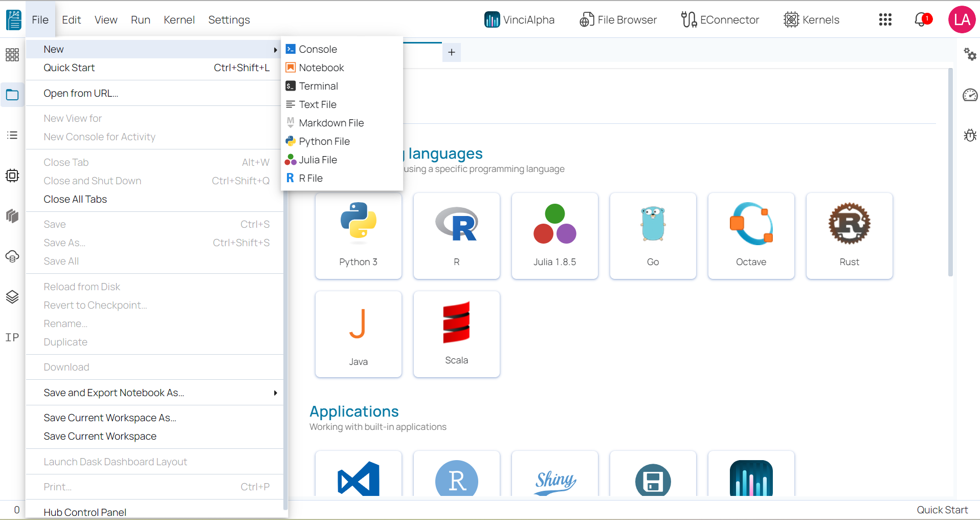Open Kernels from the header

[811, 20]
